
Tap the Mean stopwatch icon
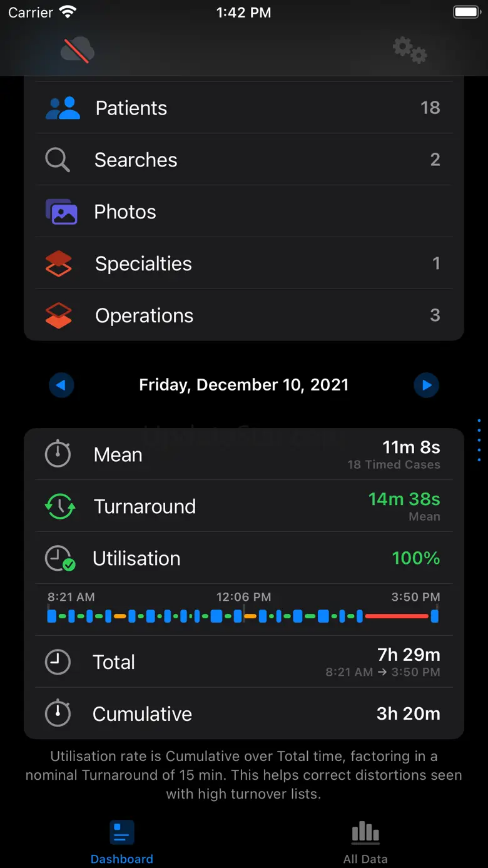pos(58,454)
